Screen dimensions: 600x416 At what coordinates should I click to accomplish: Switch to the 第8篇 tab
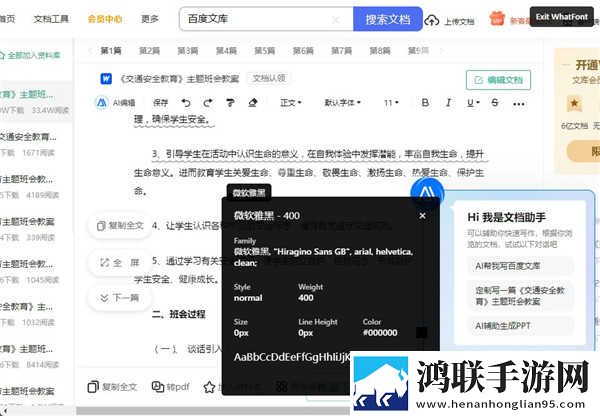[380, 51]
